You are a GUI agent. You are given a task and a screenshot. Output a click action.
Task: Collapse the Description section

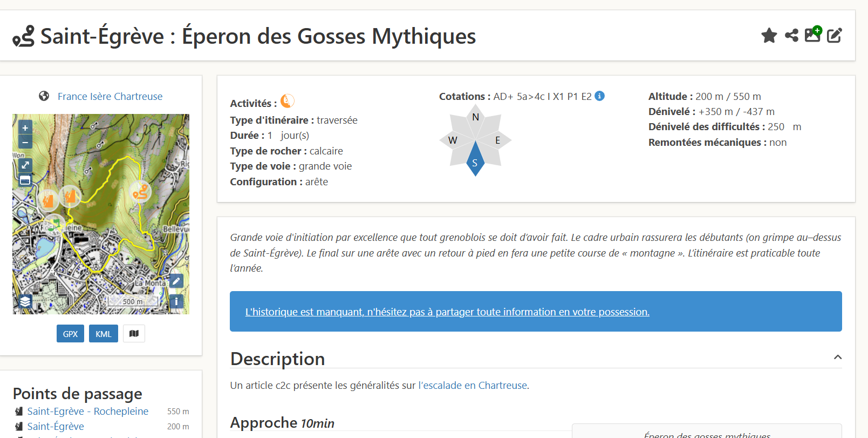click(x=837, y=358)
